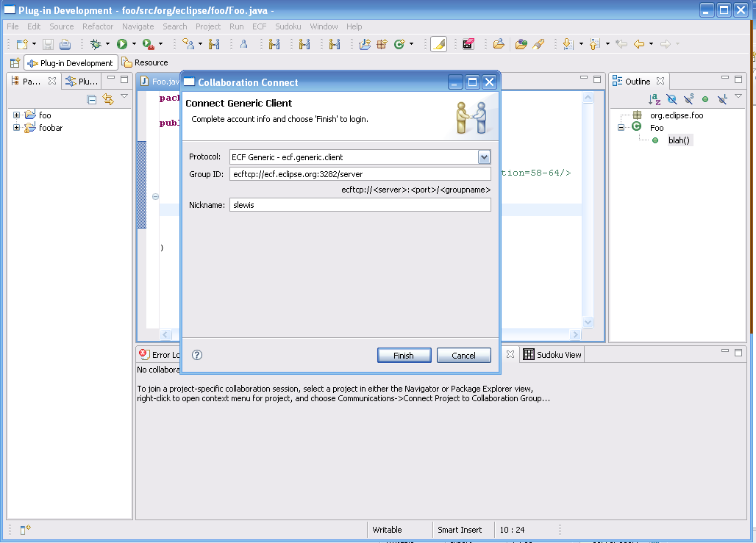Toggle Hide Static Members in Outline
Viewport: 756px width, 543px height.
[x=688, y=99]
